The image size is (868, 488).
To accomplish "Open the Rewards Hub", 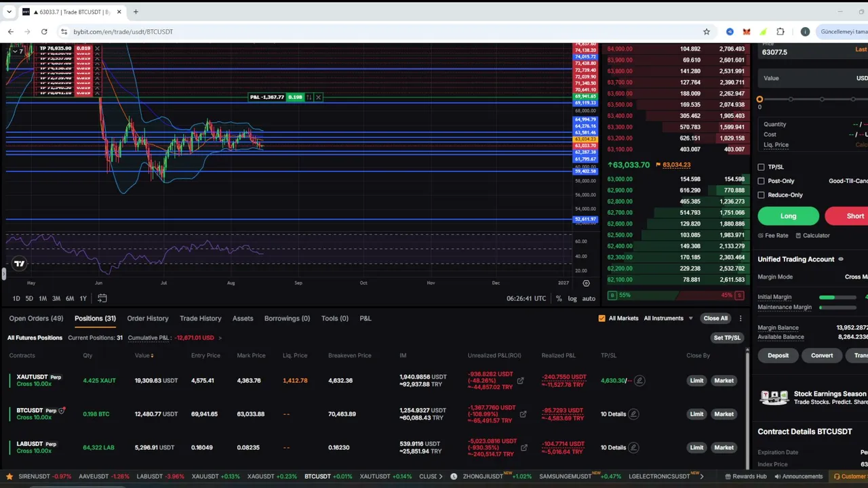I will tap(745, 476).
